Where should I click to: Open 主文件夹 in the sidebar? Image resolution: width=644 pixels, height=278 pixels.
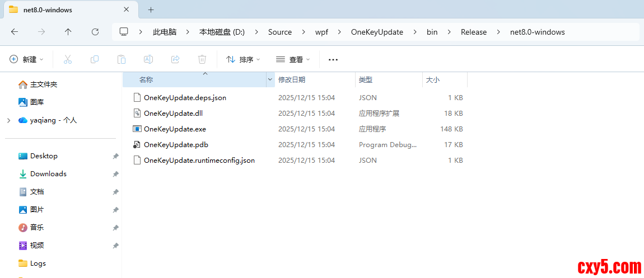pyautogui.click(x=38, y=84)
